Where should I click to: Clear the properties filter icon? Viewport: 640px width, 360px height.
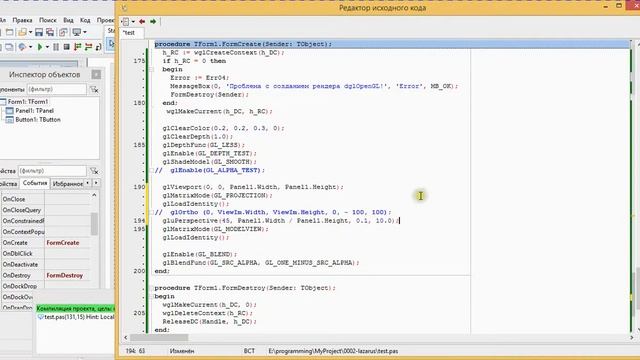94,171
